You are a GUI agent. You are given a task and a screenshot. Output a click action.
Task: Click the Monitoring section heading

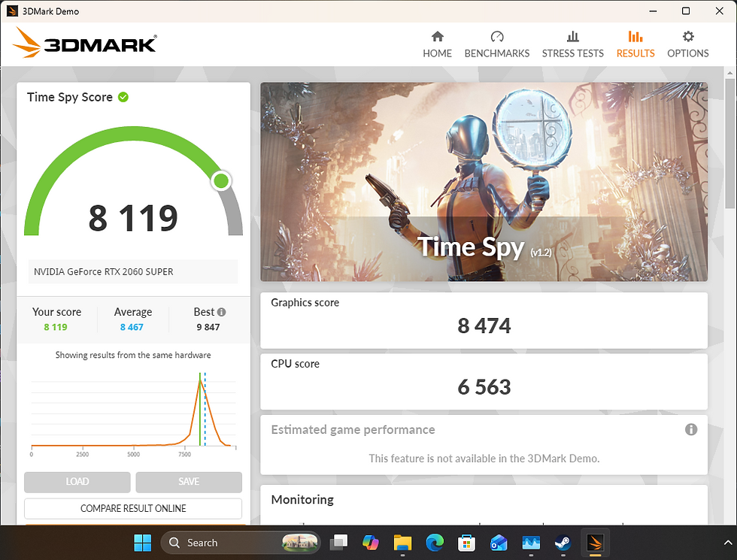click(x=302, y=499)
